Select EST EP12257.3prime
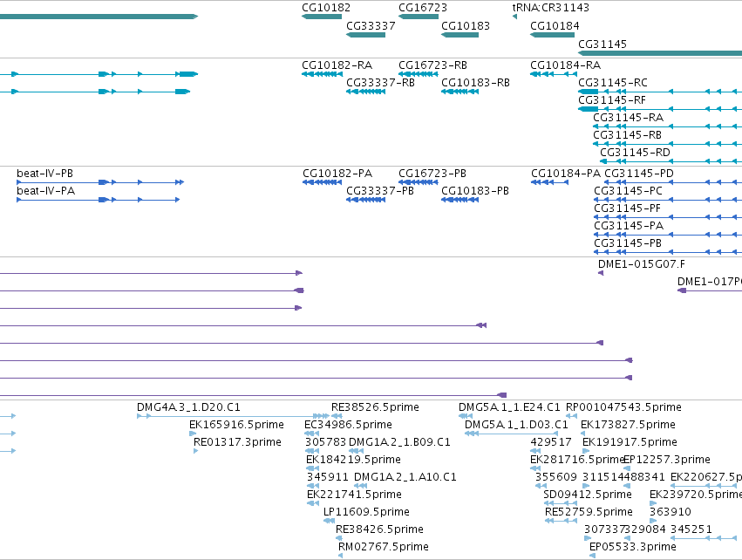Screen dimensions: 742x560 pyautogui.click(x=667, y=460)
